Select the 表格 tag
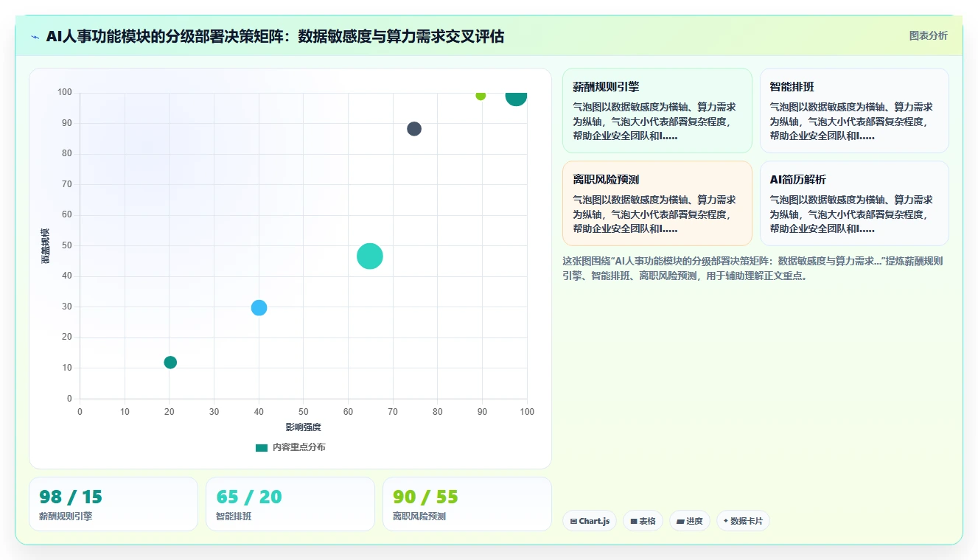This screenshot has width=978, height=560. [x=643, y=521]
